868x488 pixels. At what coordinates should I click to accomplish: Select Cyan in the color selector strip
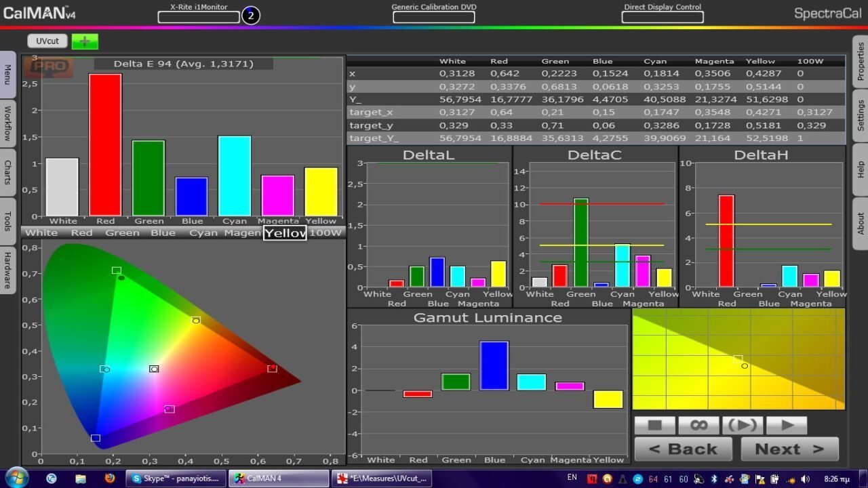click(203, 232)
